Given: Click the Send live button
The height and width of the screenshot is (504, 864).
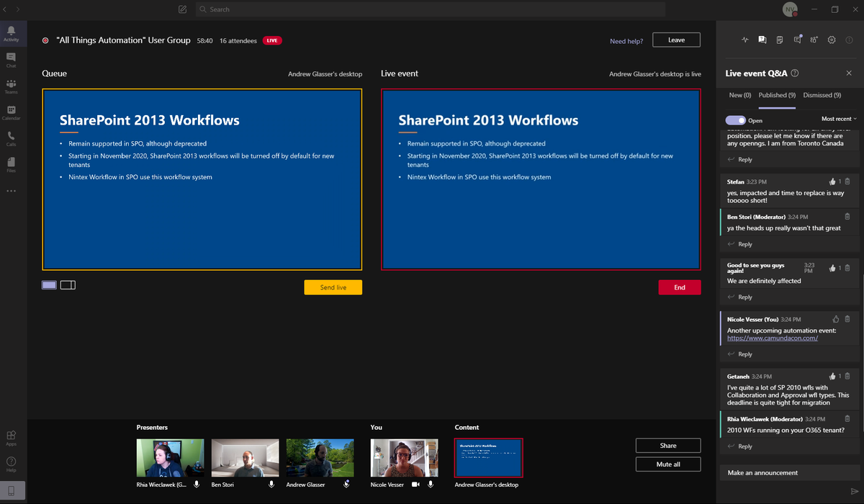Looking at the screenshot, I should (333, 287).
